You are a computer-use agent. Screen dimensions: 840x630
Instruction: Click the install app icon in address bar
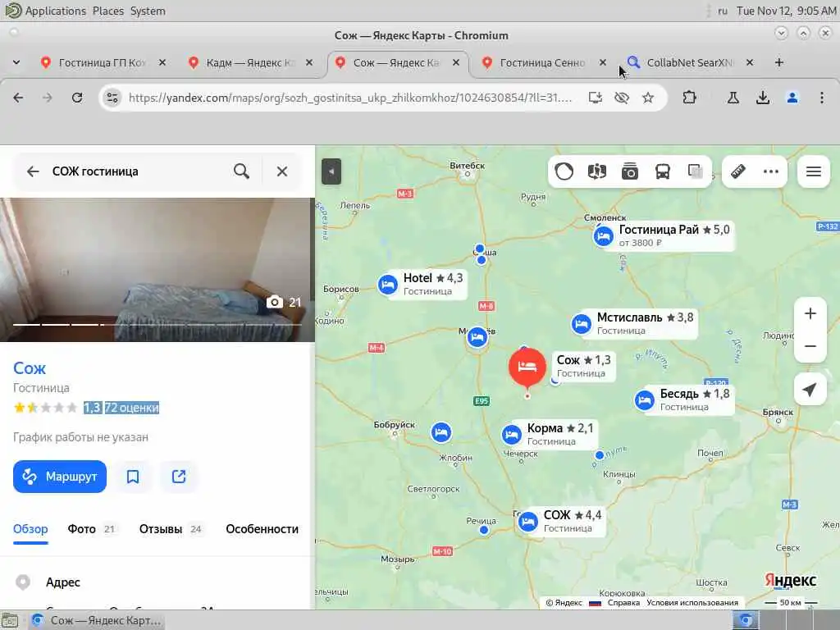(x=596, y=98)
